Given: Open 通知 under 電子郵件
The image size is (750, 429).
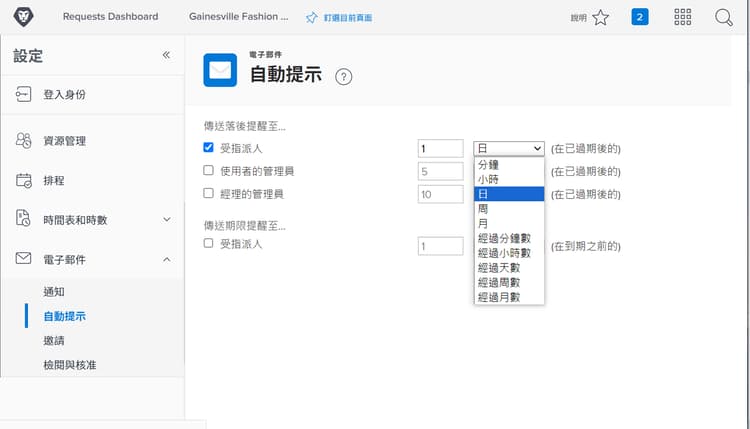Looking at the screenshot, I should [54, 292].
